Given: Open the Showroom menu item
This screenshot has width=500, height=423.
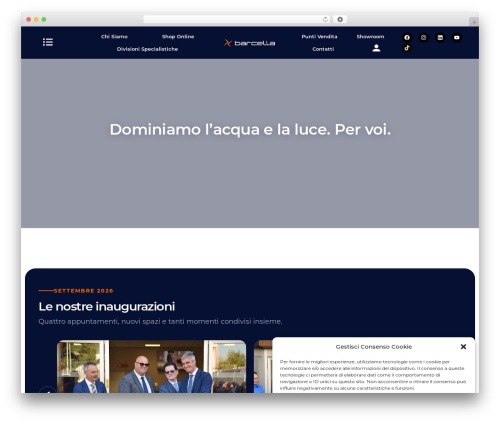Looking at the screenshot, I should [370, 37].
